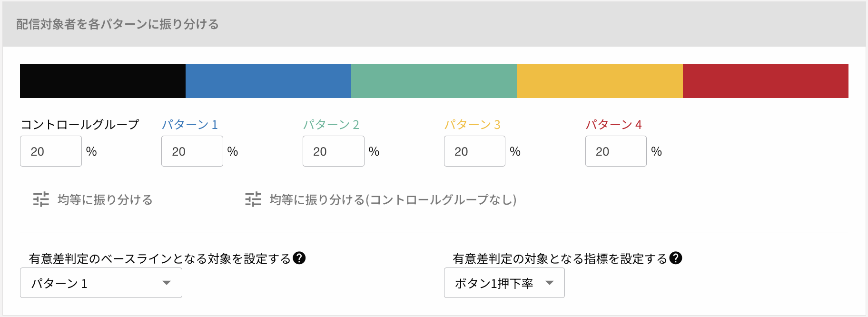Click the sliders icon for コントロールグループなし option

[253, 199]
